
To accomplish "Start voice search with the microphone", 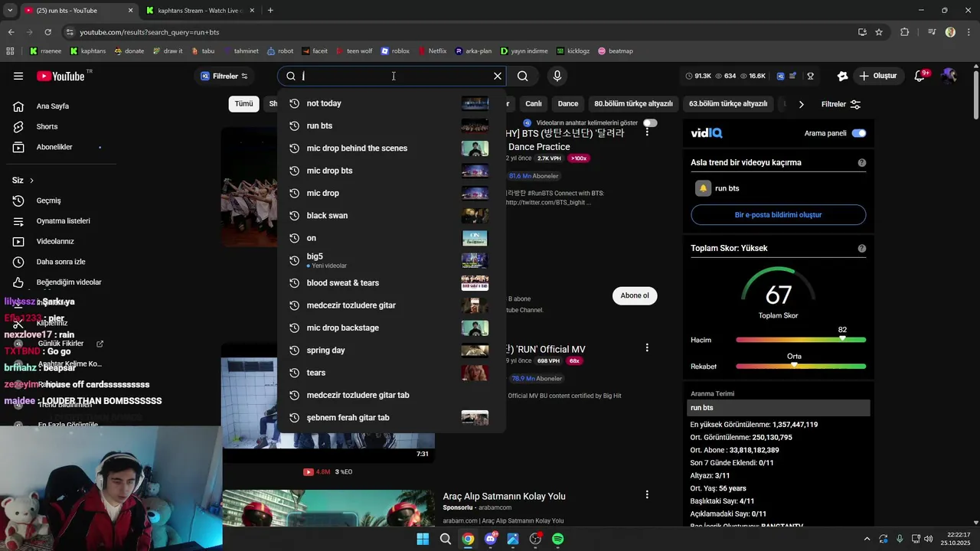I will tap(557, 76).
